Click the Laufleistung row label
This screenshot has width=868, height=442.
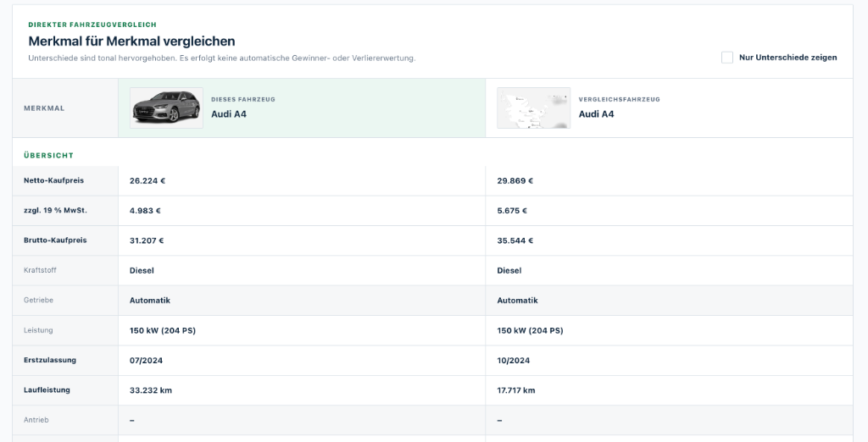coord(47,390)
